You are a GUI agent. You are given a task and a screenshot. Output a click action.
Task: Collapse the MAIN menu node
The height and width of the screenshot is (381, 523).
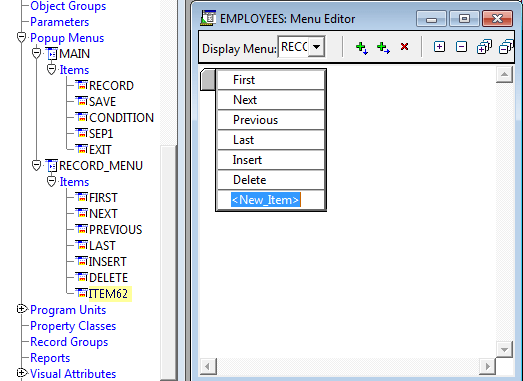36,53
